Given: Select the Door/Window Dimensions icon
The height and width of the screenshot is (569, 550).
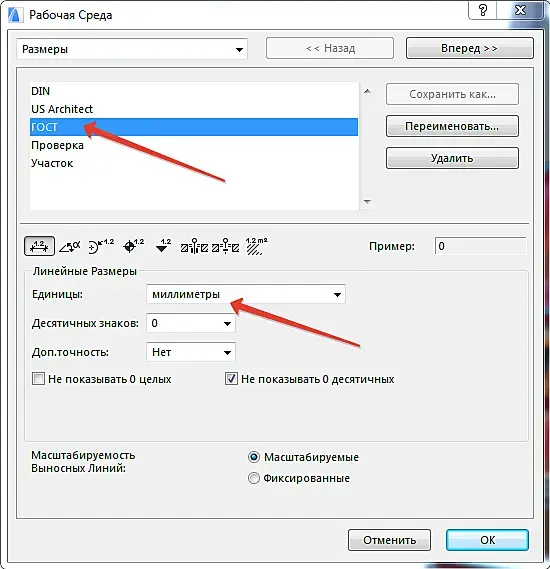Looking at the screenshot, I should pyautogui.click(x=194, y=246).
